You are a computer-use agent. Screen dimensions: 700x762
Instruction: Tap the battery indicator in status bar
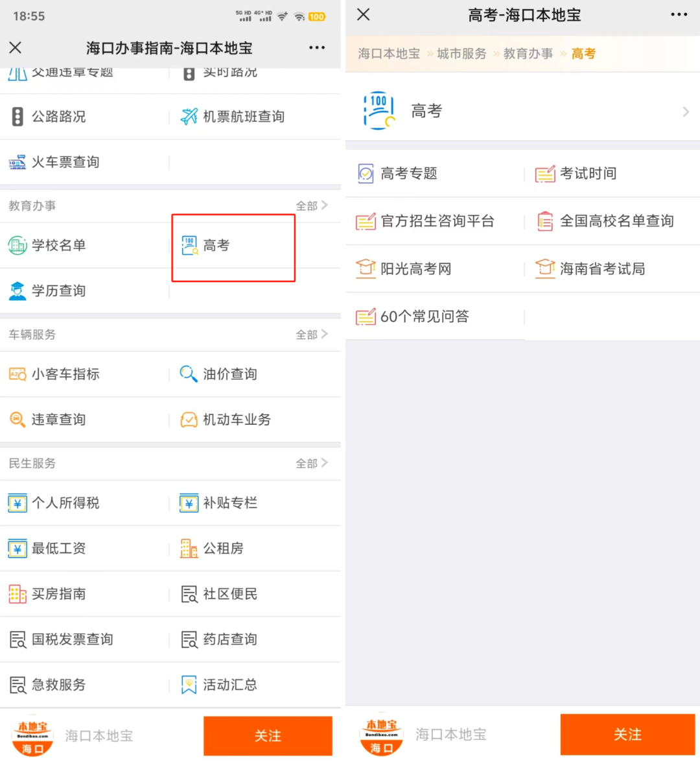coord(317,16)
